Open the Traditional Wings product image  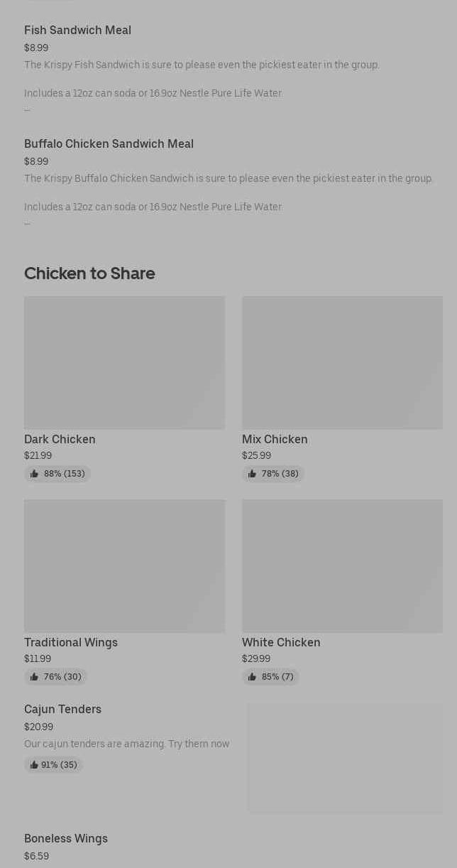[124, 565]
